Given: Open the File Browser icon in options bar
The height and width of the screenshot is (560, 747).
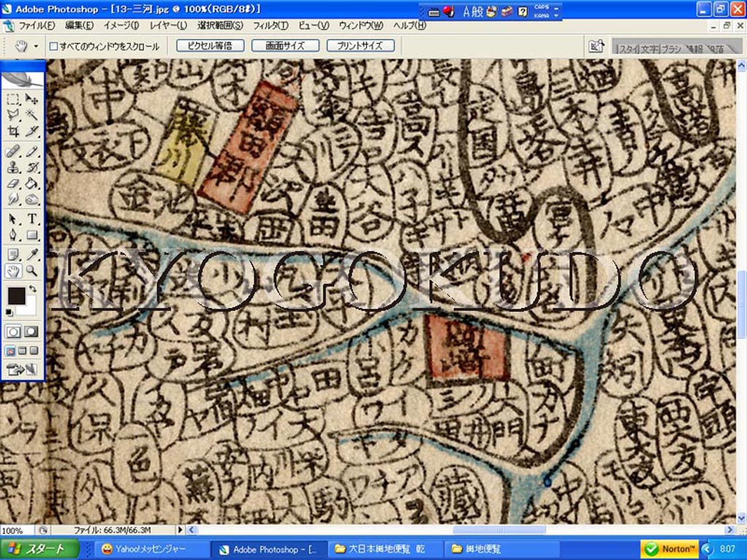Looking at the screenshot, I should (597, 46).
